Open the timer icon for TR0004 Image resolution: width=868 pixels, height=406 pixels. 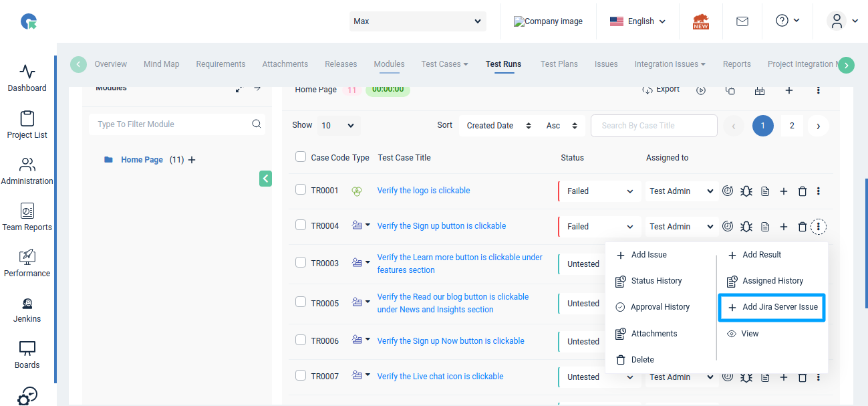(x=728, y=226)
